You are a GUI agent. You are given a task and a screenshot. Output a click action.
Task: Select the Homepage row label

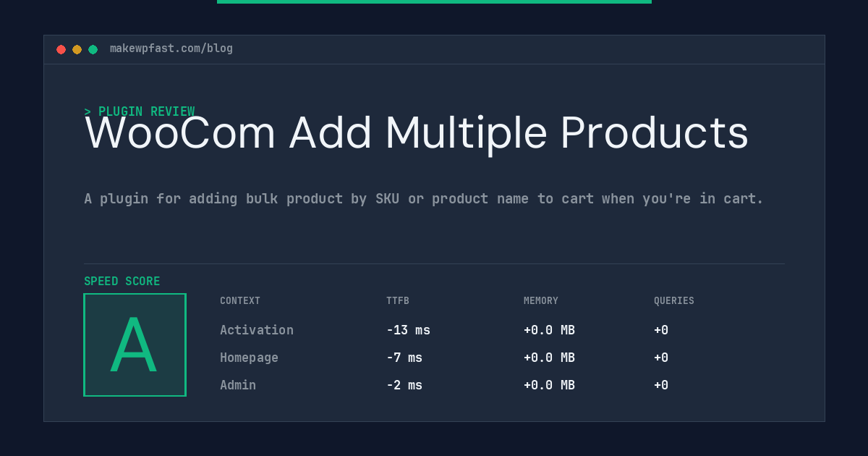point(249,358)
